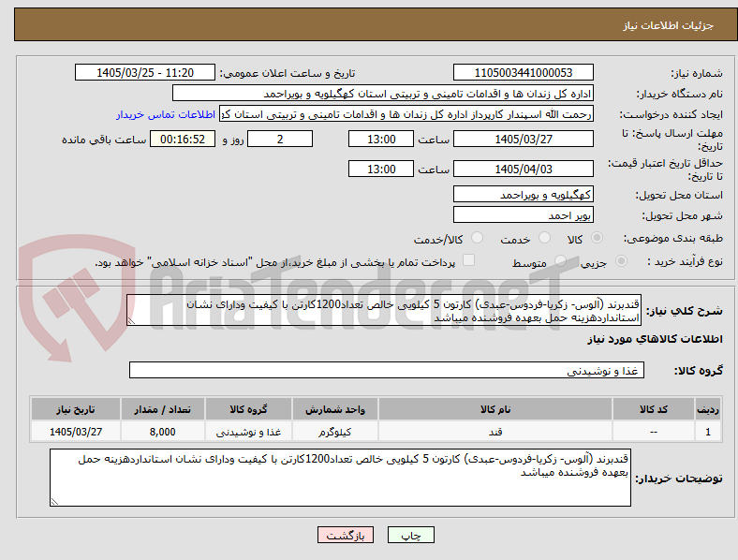Click the کیلوگرم unit cell
This screenshot has height=560, width=738.
point(334,432)
